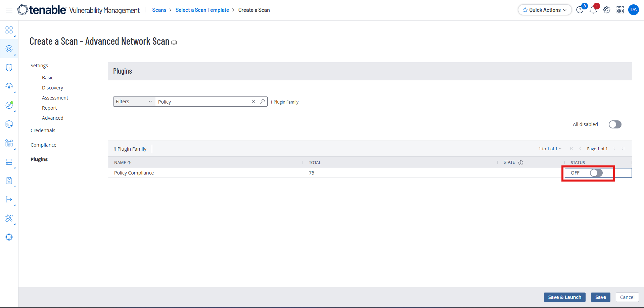Open the hamburger navigation menu

(9, 10)
